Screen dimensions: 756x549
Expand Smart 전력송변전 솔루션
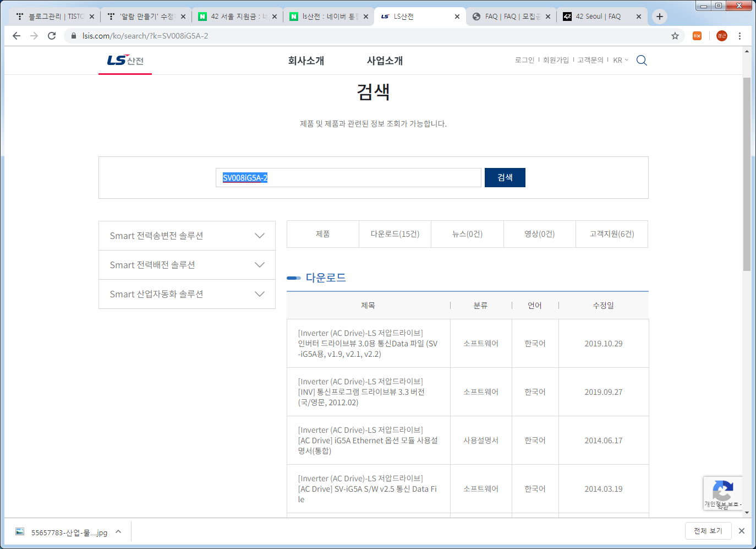point(187,236)
